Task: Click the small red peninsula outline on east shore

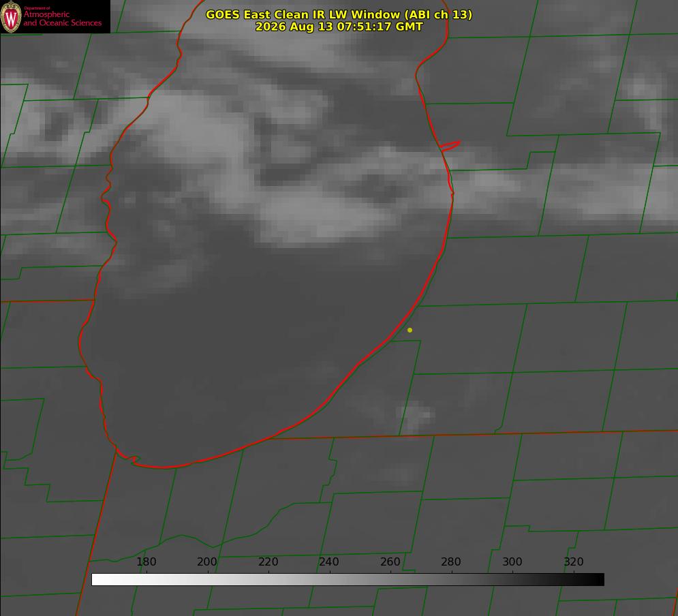Action: (x=450, y=146)
